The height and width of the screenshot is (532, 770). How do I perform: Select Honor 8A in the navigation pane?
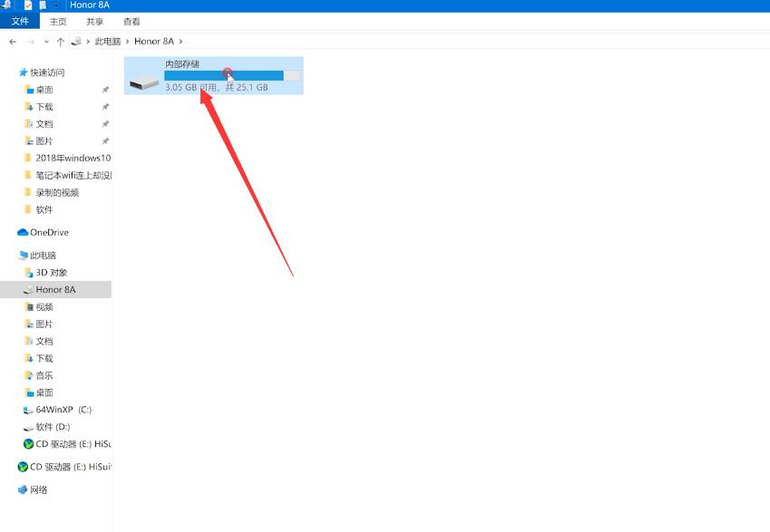click(x=55, y=289)
